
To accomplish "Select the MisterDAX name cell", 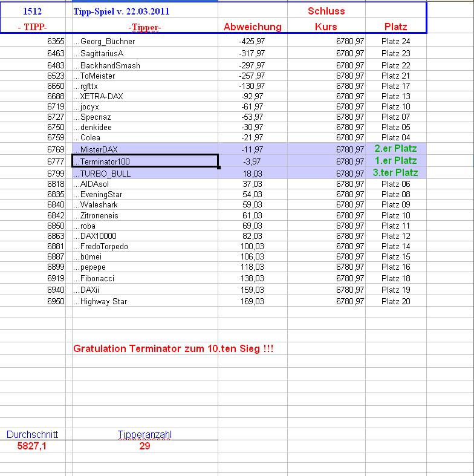I will pos(144,149).
